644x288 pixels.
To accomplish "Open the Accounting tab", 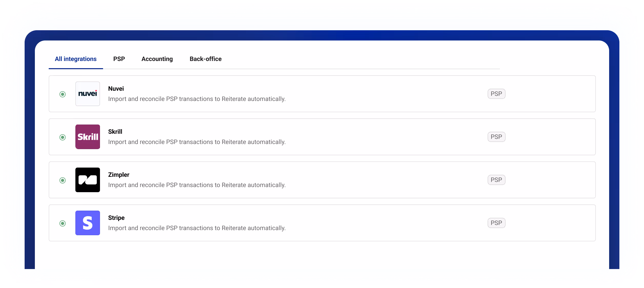I will pos(157,59).
